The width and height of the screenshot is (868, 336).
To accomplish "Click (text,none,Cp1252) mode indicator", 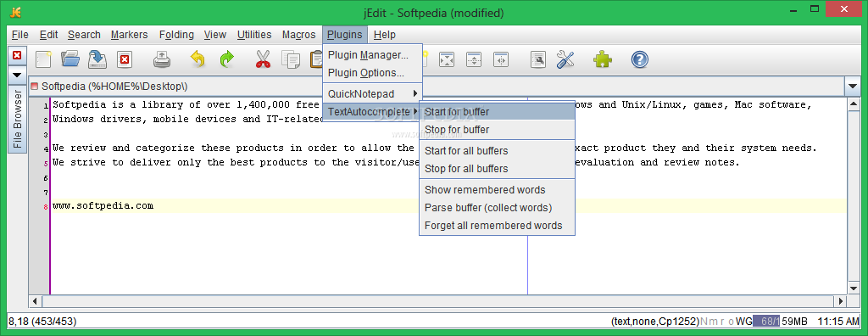I will pyautogui.click(x=655, y=321).
